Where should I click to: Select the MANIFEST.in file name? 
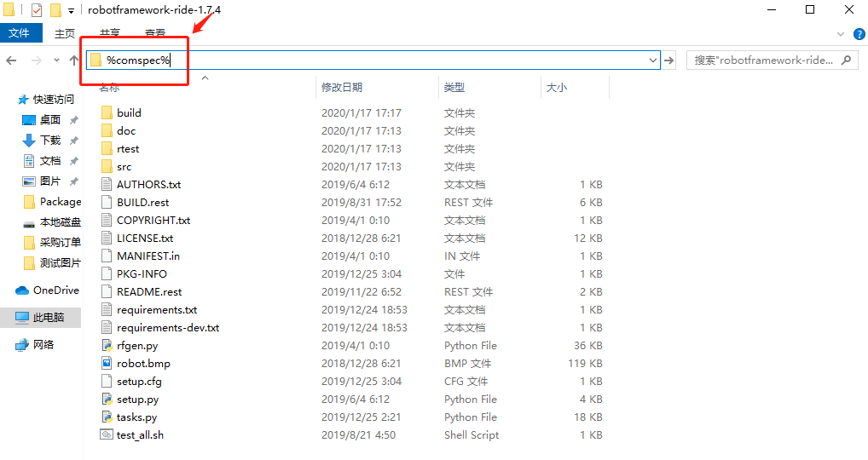tap(148, 256)
